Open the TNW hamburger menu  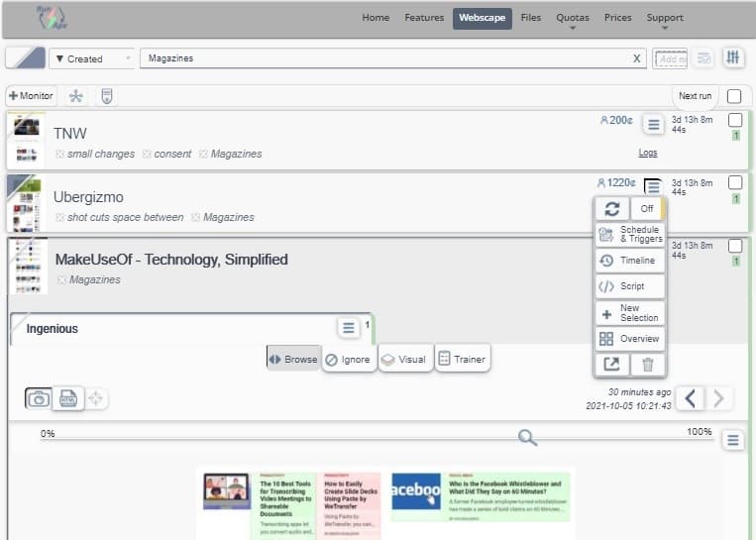[652, 124]
